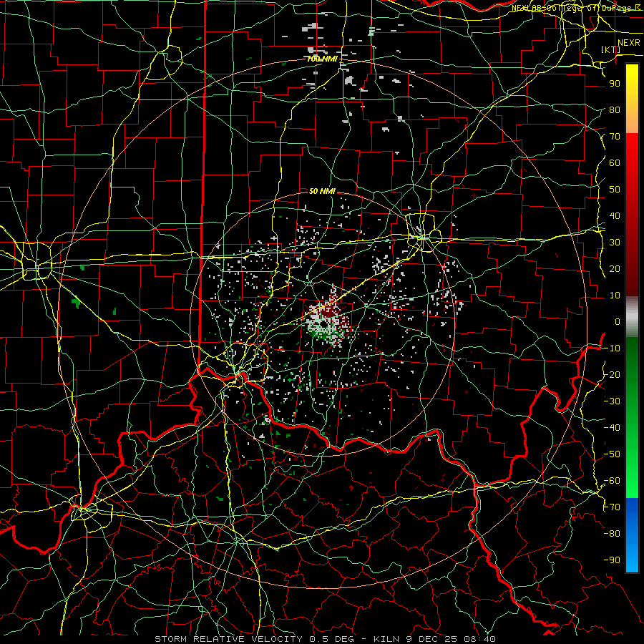Click the orange 70-80 segment of the color bar
This screenshot has width=644, height=644.
(632, 122)
